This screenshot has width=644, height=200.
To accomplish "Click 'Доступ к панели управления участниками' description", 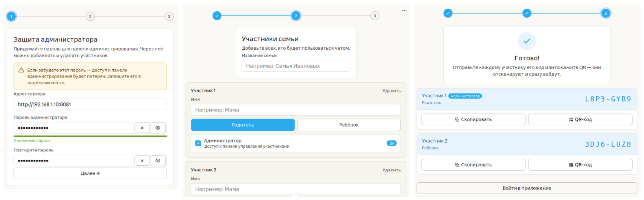I will point(247,147).
